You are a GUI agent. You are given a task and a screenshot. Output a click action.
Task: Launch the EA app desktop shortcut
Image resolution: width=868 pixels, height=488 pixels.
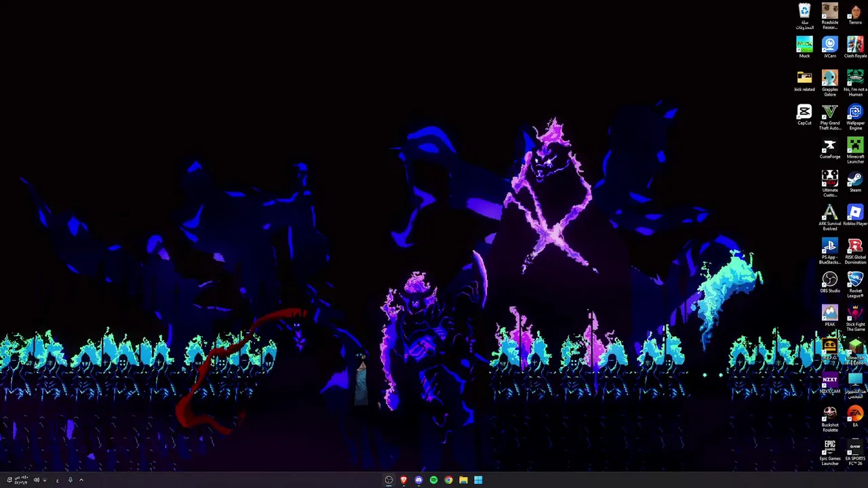(x=855, y=416)
